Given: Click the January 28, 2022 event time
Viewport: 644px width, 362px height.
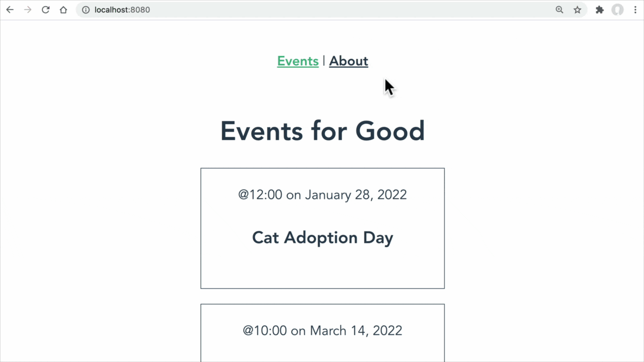Looking at the screenshot, I should (323, 195).
